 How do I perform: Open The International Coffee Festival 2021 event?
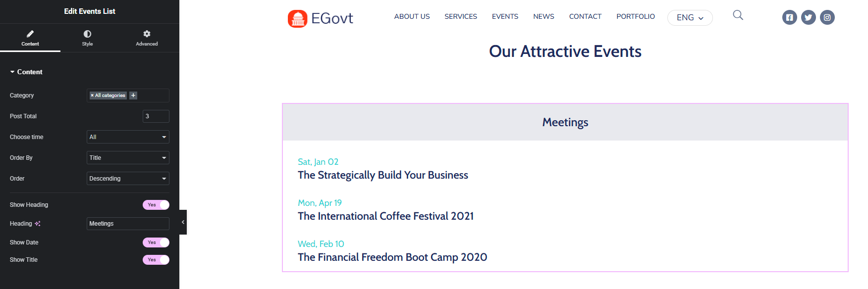point(385,216)
